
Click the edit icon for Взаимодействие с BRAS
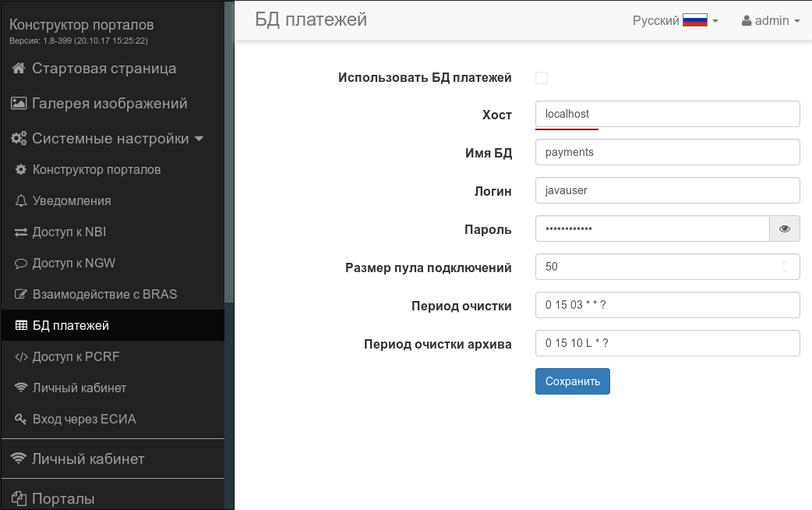21,295
